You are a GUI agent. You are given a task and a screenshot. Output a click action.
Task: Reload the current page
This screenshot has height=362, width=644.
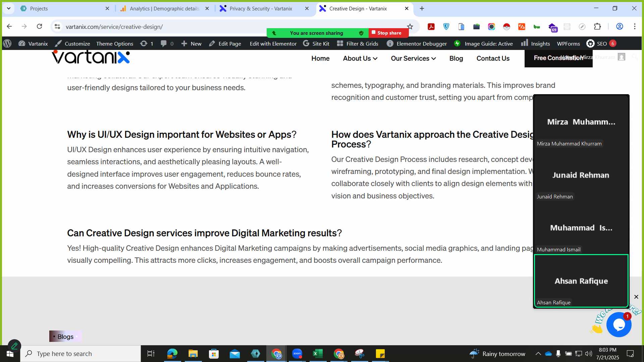39,26
